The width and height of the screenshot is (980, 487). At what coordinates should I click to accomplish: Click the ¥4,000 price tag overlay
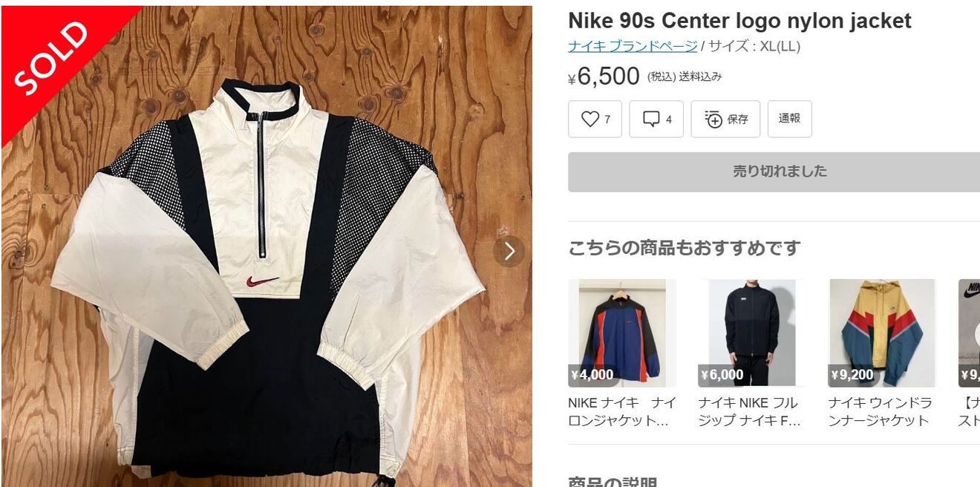tap(592, 375)
